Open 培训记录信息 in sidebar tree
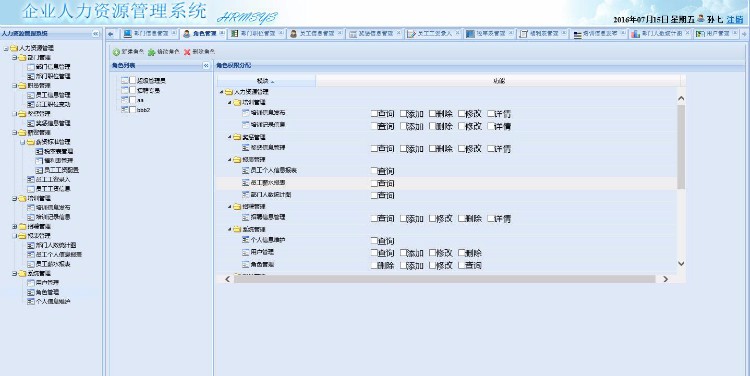Screen dimensions: 750x376 53,217
